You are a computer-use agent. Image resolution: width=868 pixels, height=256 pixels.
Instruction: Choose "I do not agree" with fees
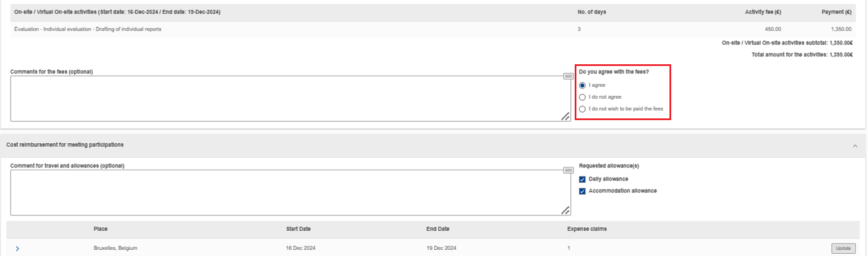click(583, 97)
